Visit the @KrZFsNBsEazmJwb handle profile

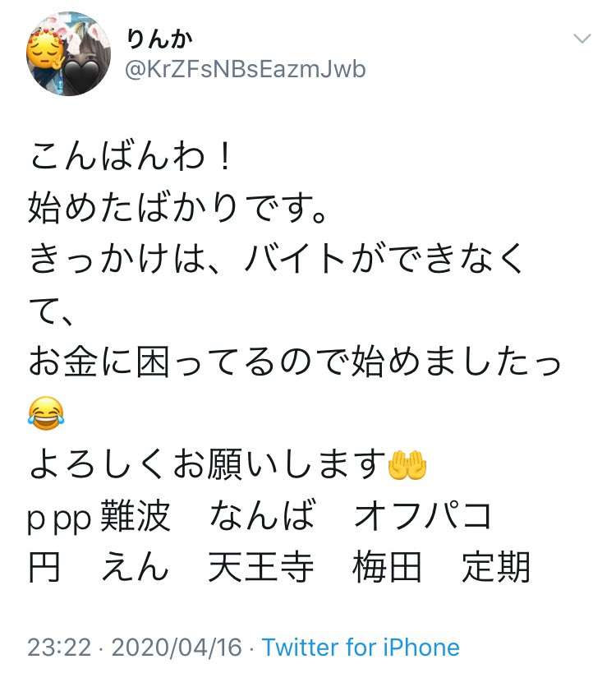click(x=246, y=70)
